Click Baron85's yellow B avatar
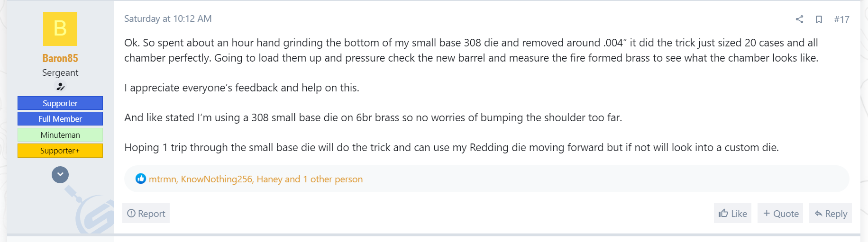The width and height of the screenshot is (868, 242). tap(60, 29)
